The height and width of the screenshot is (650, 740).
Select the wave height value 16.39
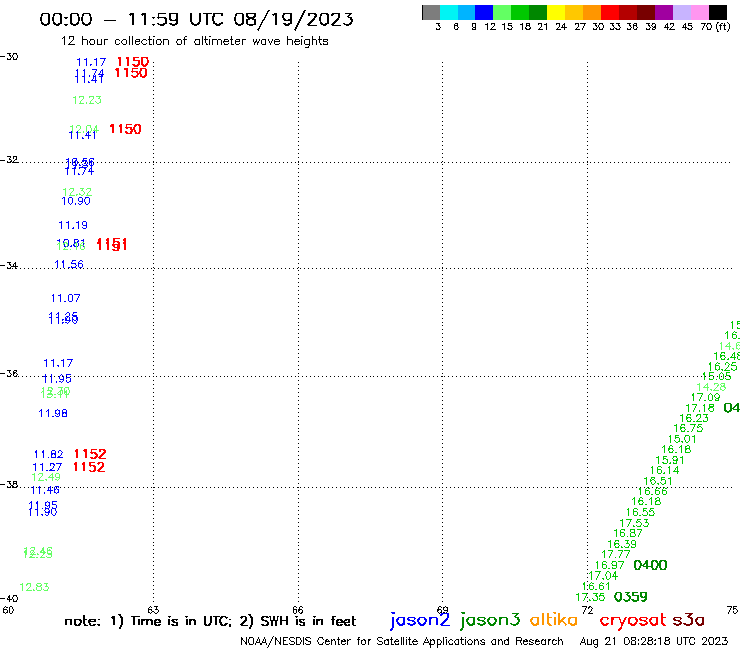622,544
